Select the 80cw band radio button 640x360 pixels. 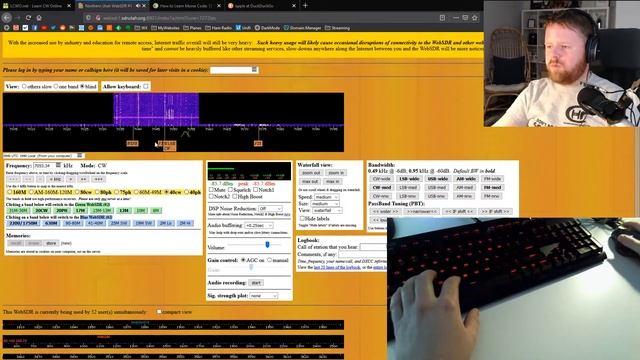tap(78, 192)
